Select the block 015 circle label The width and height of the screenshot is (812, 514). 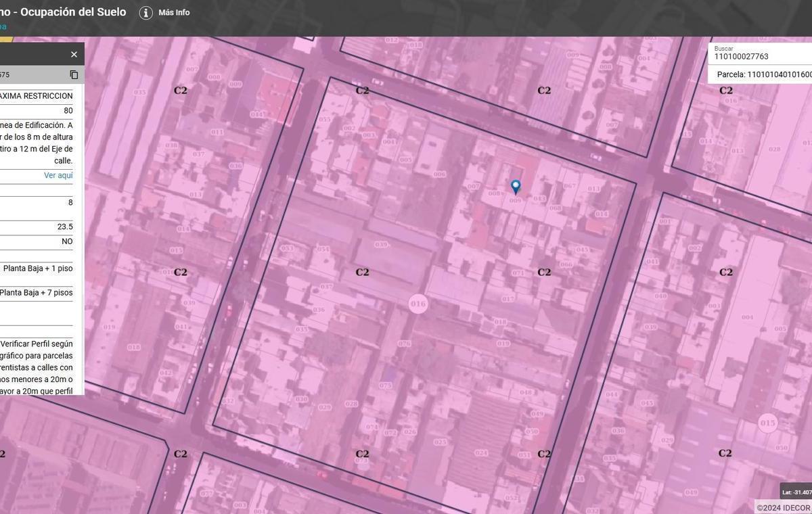click(x=767, y=423)
